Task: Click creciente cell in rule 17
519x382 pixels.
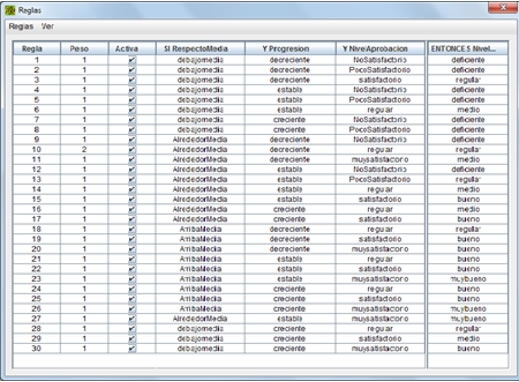Action: click(x=290, y=219)
